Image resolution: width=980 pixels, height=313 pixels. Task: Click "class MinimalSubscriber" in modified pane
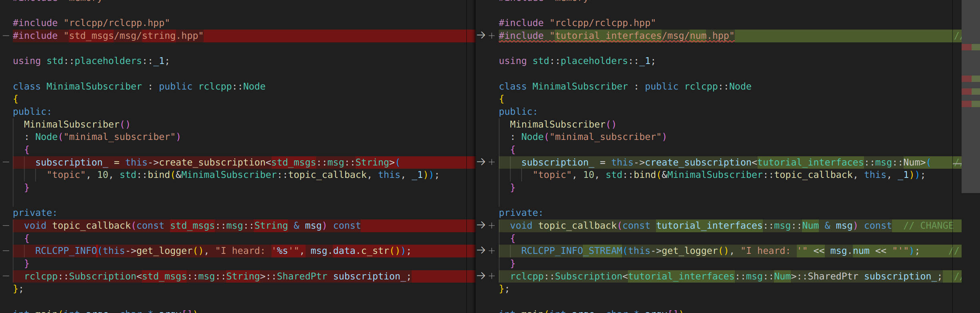[563, 86]
